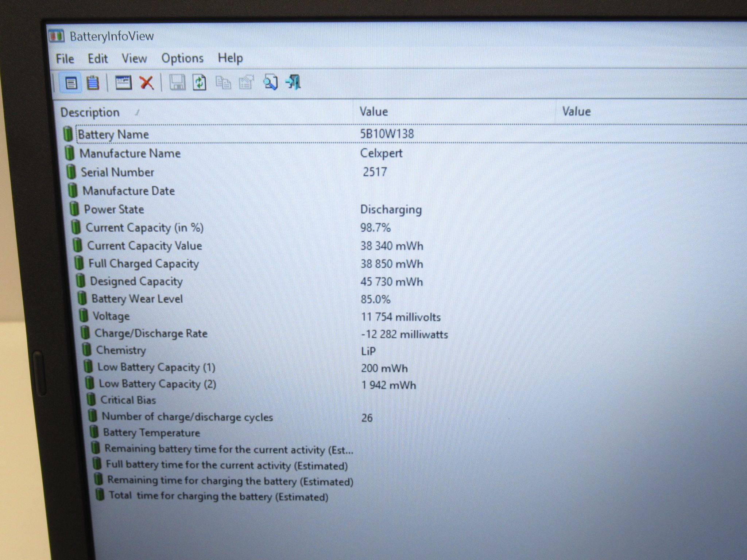Screen dimensions: 747x560
Task: Click the Battery Log clipboard toolbar icon
Action: click(93, 83)
